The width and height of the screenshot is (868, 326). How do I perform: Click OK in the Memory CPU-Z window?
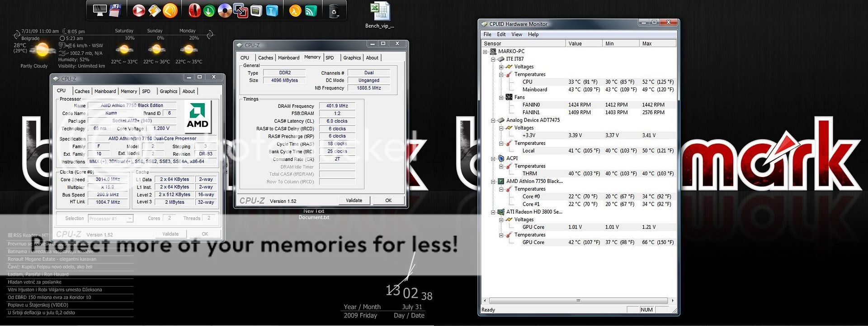pos(388,200)
